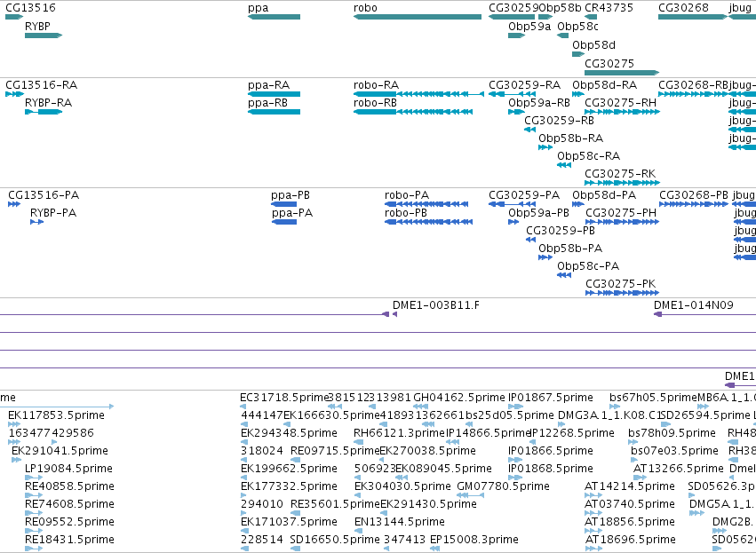Click the GM07780.5prime EST label
This screenshot has height=553, width=756.
point(503,486)
